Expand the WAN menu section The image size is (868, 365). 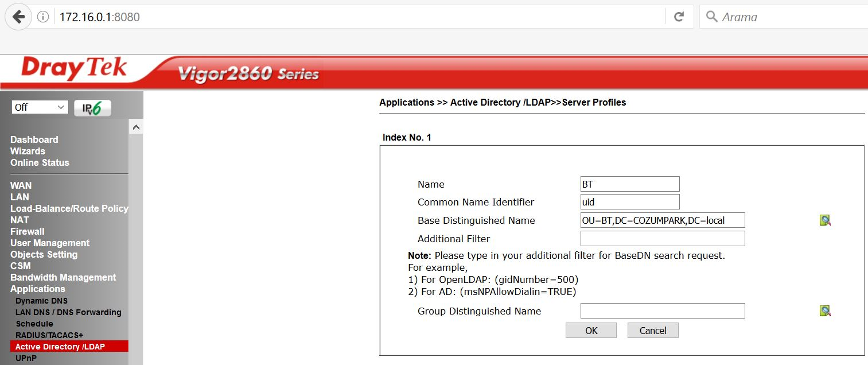click(21, 185)
